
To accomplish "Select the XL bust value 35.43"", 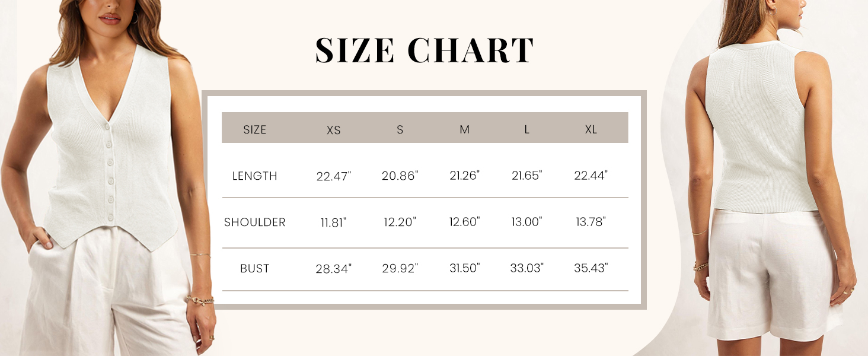I will 591,268.
